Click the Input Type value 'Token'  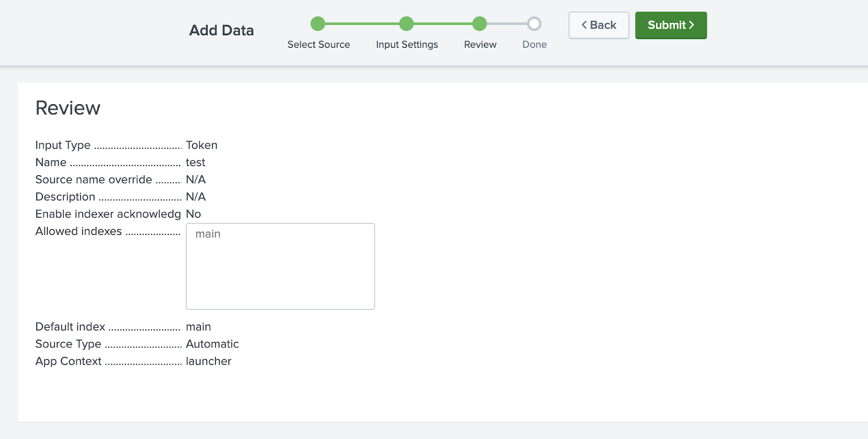click(201, 145)
